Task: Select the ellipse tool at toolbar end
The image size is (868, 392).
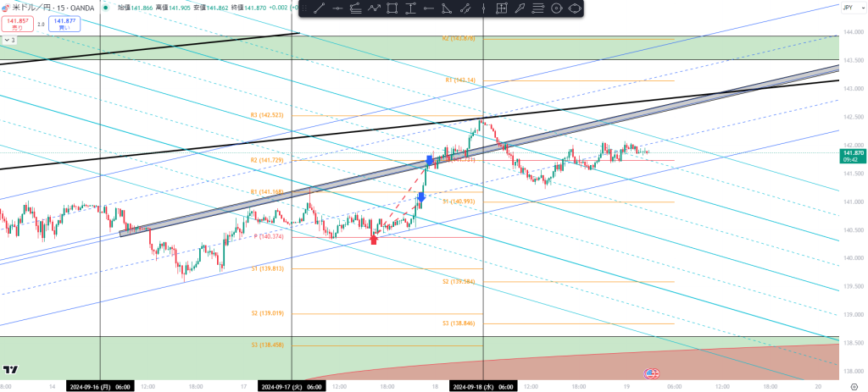Action: click(576, 8)
